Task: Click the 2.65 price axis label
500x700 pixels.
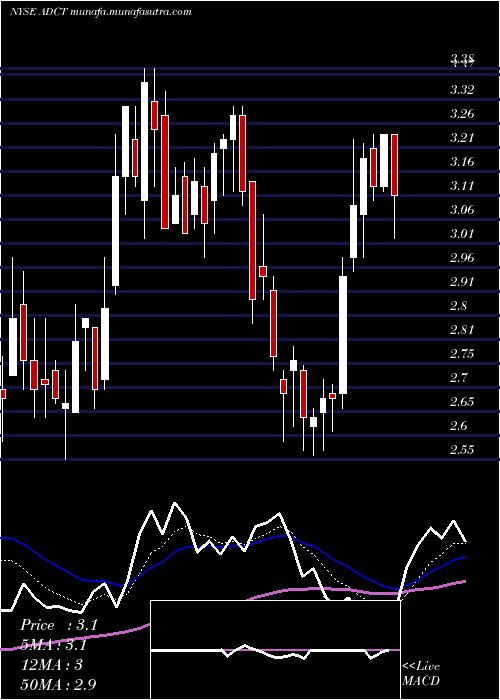Action: click(462, 402)
